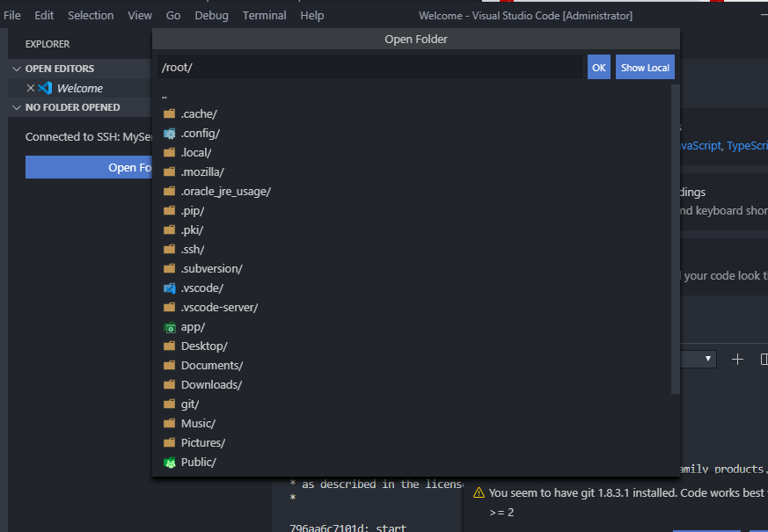Click the .cache folder icon

[x=170, y=114]
